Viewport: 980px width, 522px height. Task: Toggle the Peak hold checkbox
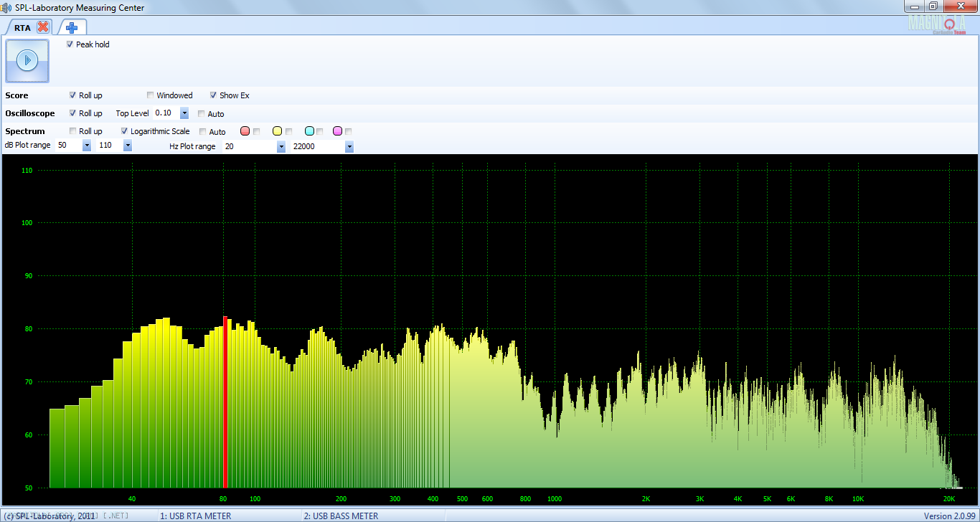coord(70,44)
